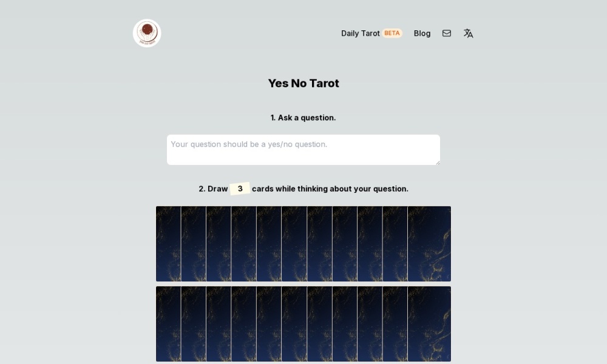Click the yes/no question text area
The width and height of the screenshot is (607, 364).
(x=303, y=149)
